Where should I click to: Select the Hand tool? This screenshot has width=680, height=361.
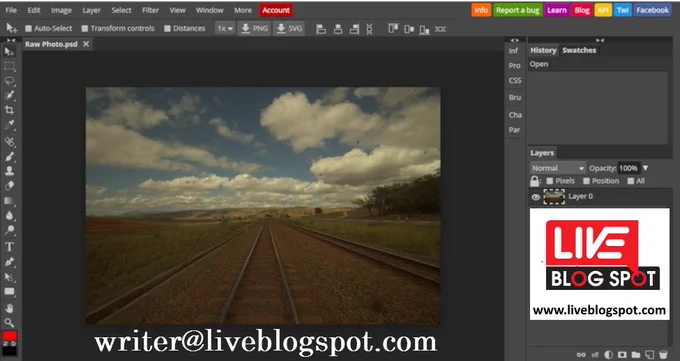(x=9, y=308)
